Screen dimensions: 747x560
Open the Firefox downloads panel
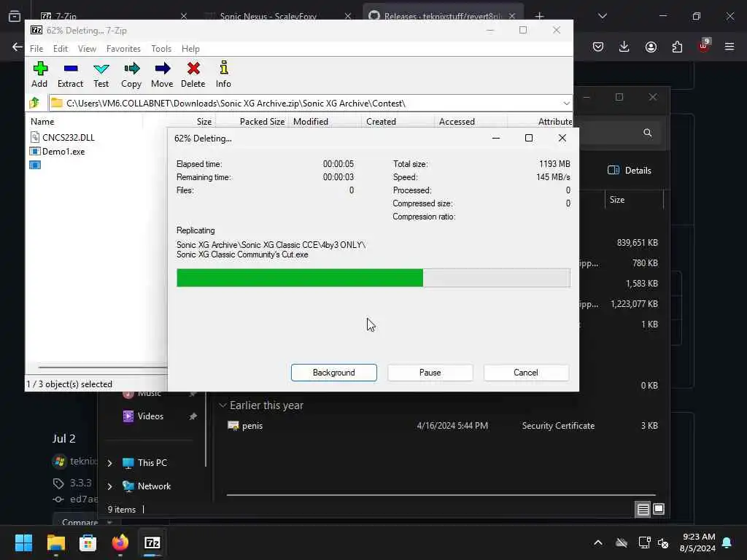(624, 47)
